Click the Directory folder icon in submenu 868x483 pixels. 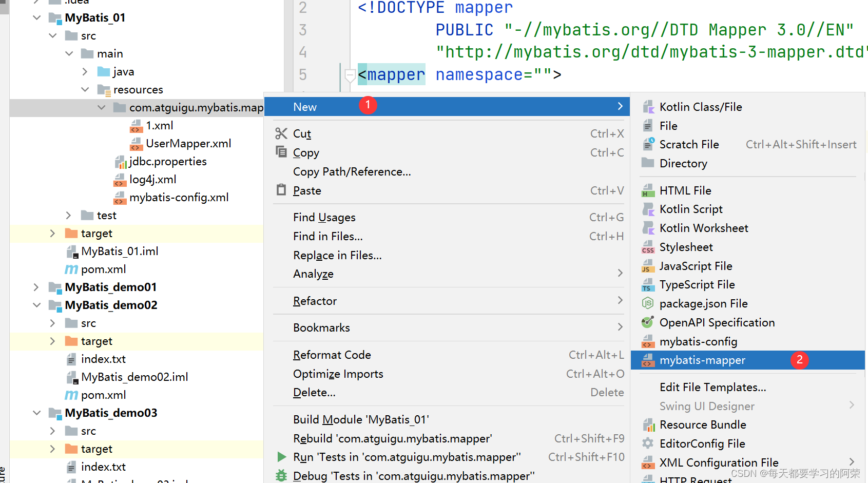[648, 163]
